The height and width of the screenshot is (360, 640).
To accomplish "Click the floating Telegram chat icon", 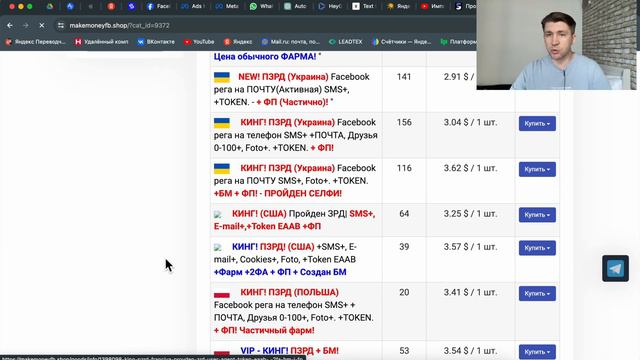I will pos(615,268).
